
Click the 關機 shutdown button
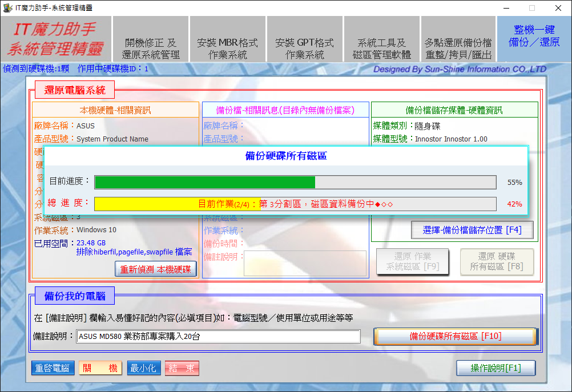(100, 368)
